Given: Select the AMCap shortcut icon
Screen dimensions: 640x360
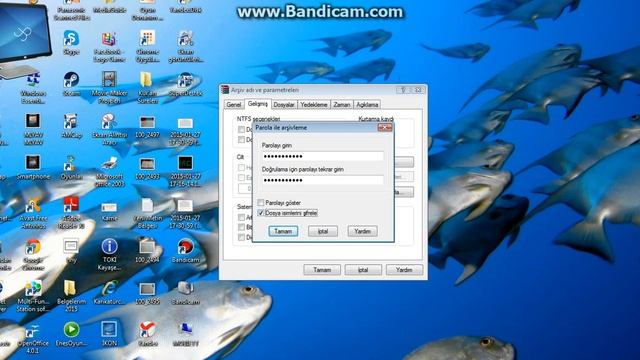Looking at the screenshot, I should (x=71, y=125).
